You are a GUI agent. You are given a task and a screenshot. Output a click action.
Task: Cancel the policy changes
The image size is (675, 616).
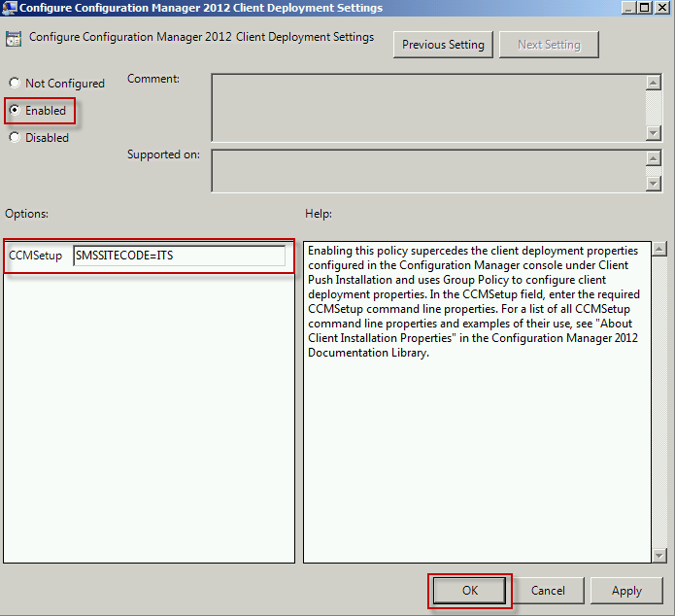click(548, 591)
